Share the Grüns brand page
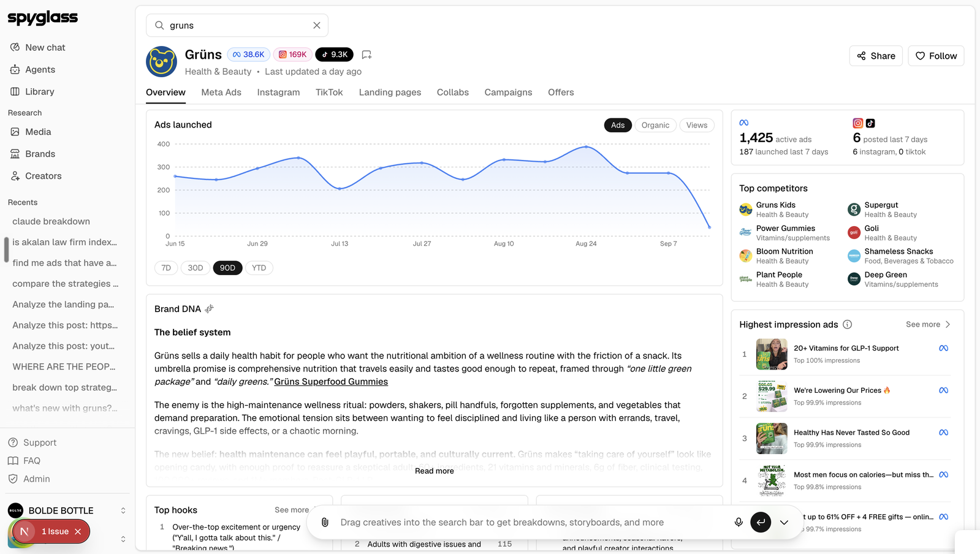Screen dimensions: 980x554 pos(876,56)
